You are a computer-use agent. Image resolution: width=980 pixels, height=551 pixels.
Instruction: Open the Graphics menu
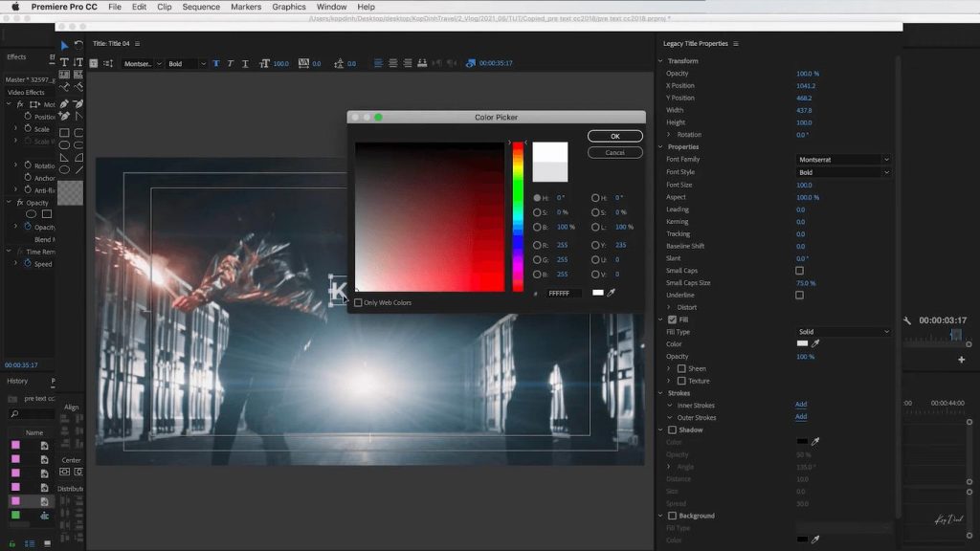click(x=288, y=7)
